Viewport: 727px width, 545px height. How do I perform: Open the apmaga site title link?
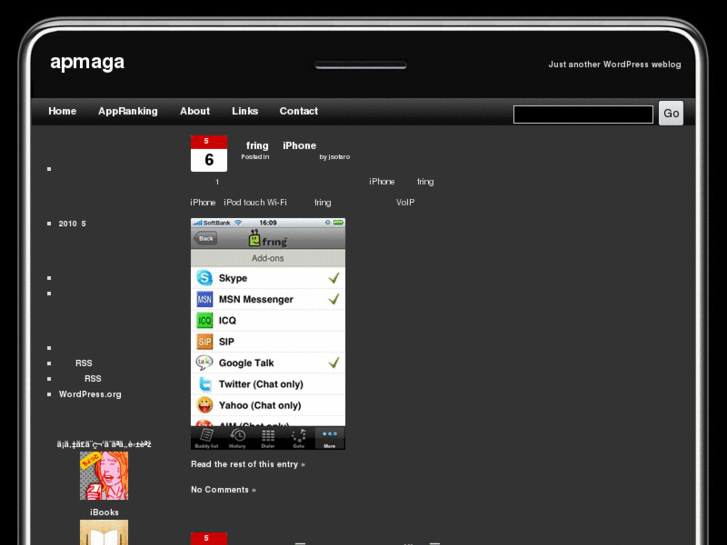(87, 62)
